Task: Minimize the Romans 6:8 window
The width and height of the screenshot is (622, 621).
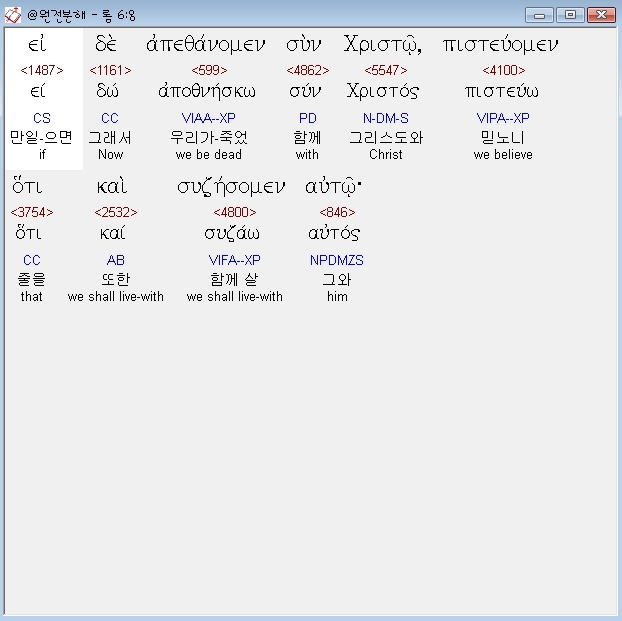Action: coord(539,15)
